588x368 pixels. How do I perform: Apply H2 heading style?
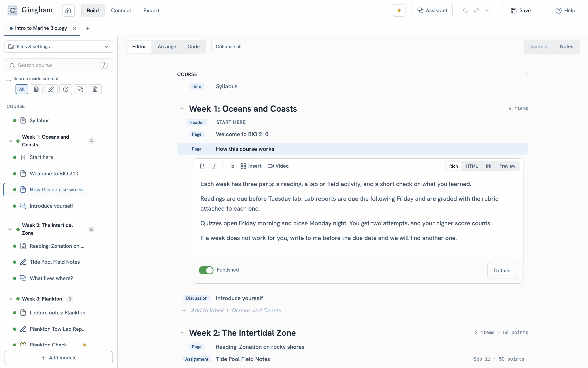231,166
